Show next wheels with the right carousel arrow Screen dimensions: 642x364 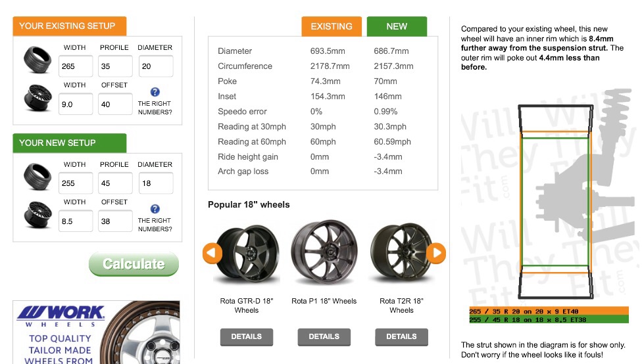[x=436, y=253]
